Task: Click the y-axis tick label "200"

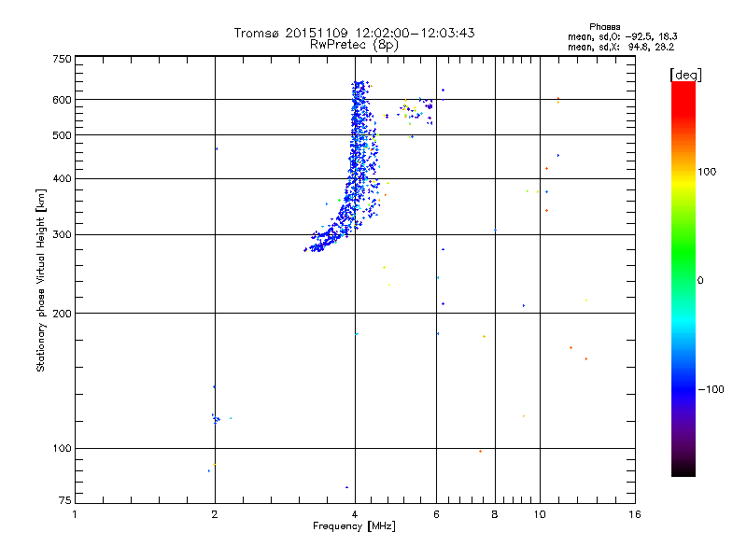Action: pyautogui.click(x=62, y=314)
